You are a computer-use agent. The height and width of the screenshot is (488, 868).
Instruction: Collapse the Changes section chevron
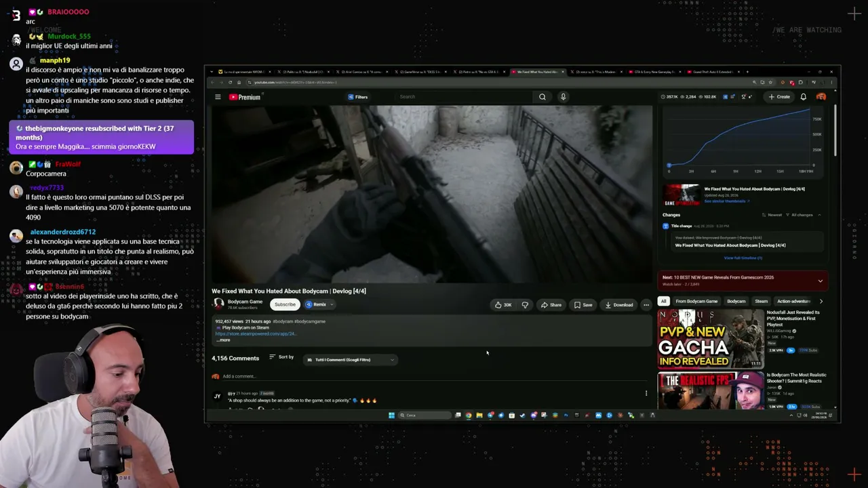819,215
